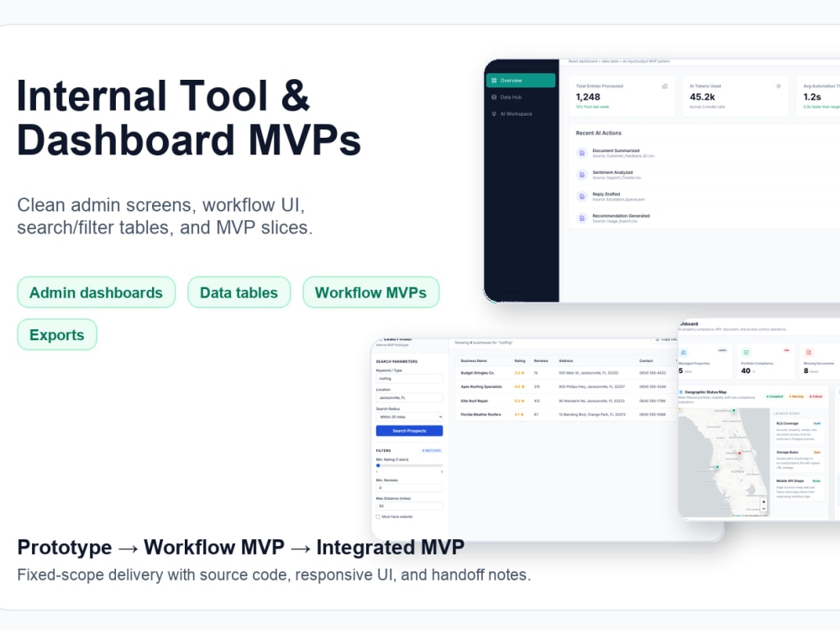Click the Missing Documents file icon
The height and width of the screenshot is (630, 840).
[x=808, y=352]
